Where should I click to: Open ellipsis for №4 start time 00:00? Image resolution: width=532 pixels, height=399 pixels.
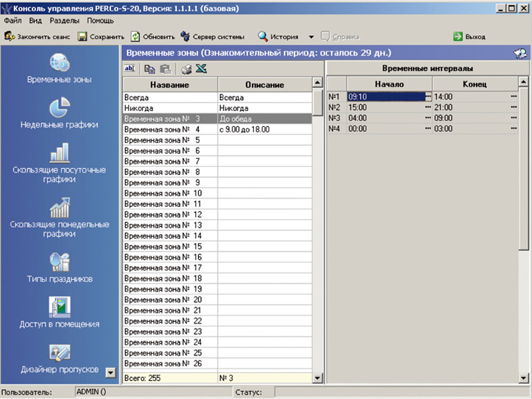coord(428,128)
